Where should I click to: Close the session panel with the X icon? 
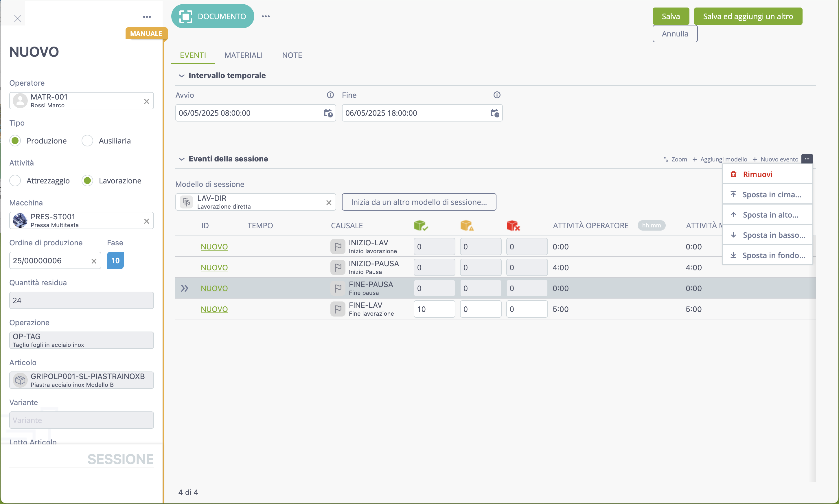[18, 18]
